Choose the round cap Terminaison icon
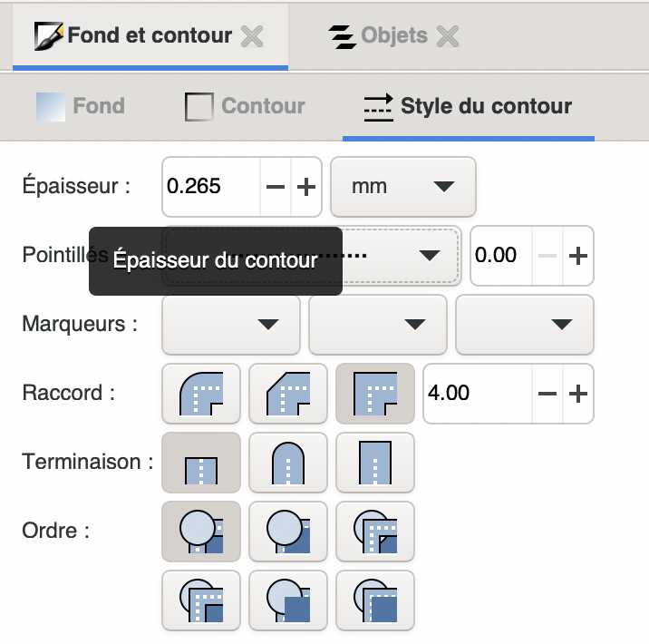The image size is (649, 644). click(288, 463)
